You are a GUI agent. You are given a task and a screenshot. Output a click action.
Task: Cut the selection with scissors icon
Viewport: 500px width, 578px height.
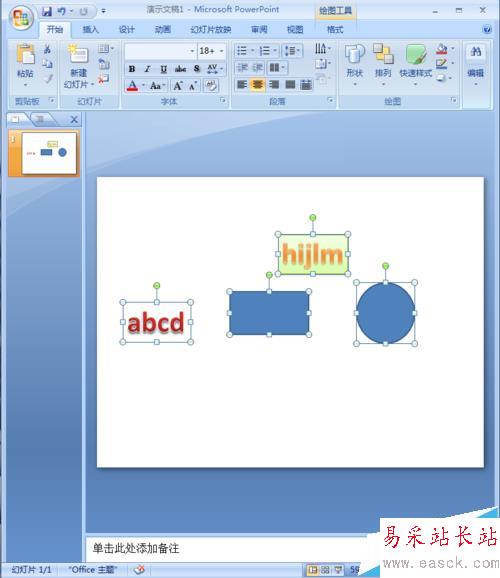[47, 49]
